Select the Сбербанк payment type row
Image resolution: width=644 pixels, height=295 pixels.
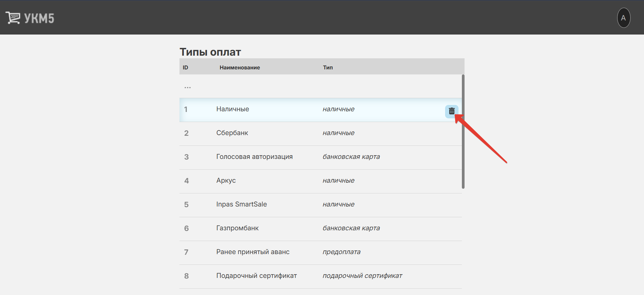pos(232,133)
